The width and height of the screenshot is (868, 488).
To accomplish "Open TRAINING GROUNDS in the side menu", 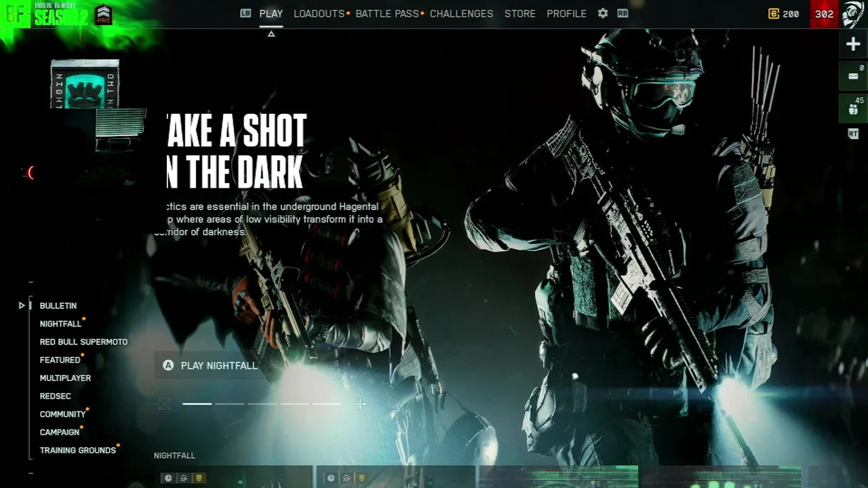I will click(x=78, y=450).
